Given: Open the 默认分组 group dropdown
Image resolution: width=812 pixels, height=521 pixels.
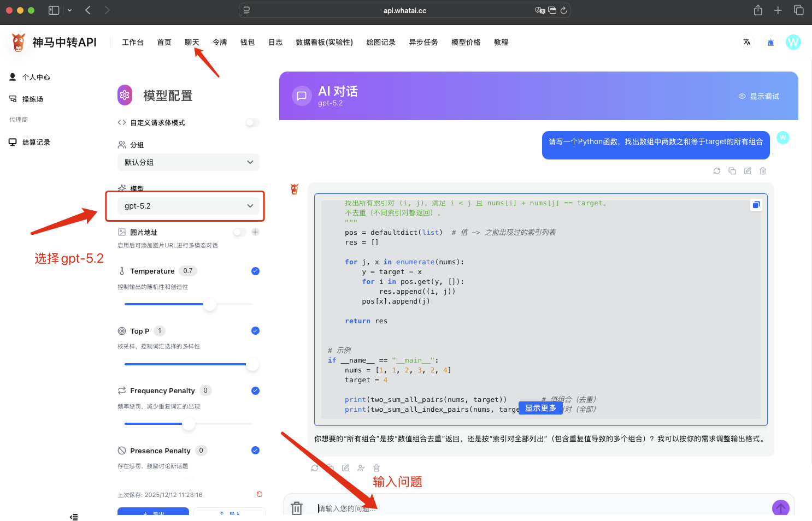Looking at the screenshot, I should click(189, 162).
